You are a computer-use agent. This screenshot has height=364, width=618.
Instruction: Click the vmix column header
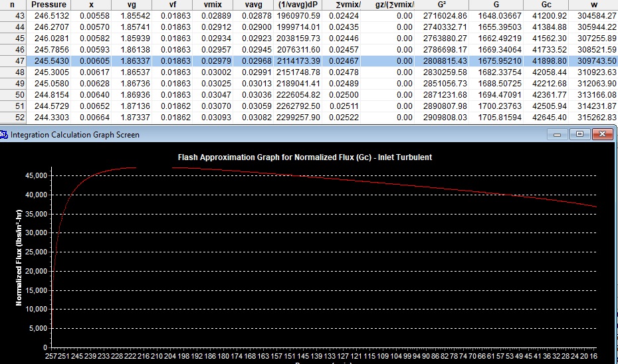pyautogui.click(x=213, y=5)
